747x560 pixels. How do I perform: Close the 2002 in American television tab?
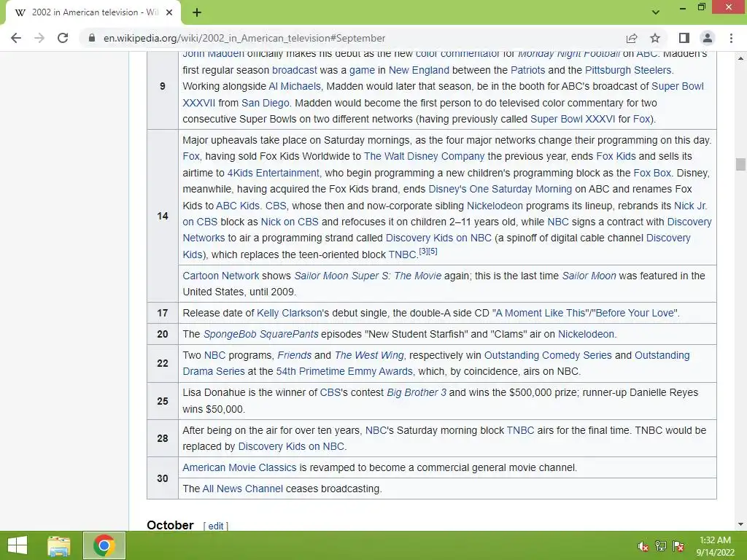click(169, 12)
